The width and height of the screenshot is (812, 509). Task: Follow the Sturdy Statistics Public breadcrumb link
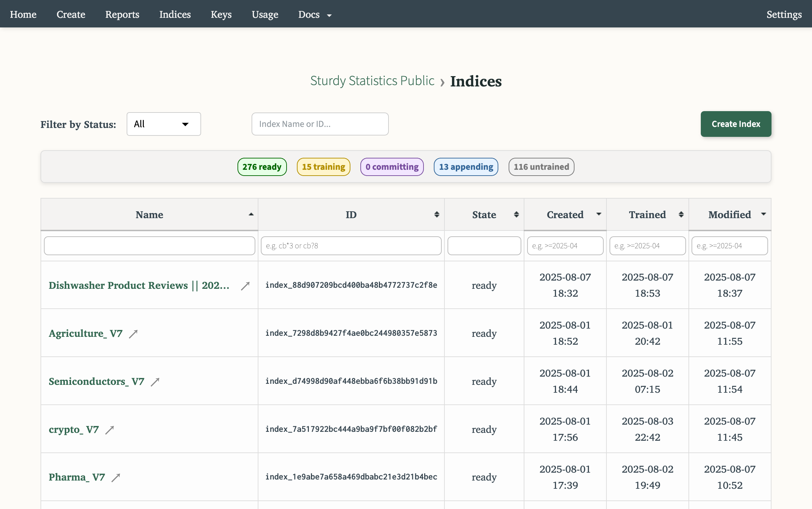click(x=372, y=81)
